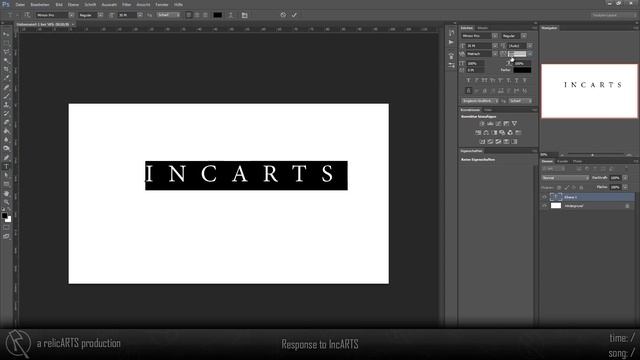Add a Vibrance adjustment layer

(514, 124)
